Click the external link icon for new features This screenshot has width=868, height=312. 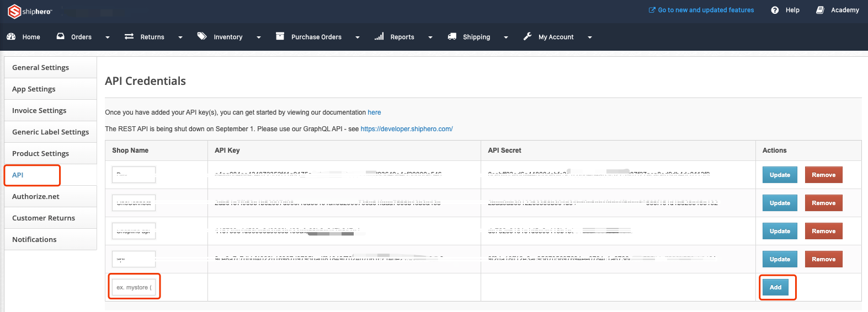pyautogui.click(x=652, y=10)
